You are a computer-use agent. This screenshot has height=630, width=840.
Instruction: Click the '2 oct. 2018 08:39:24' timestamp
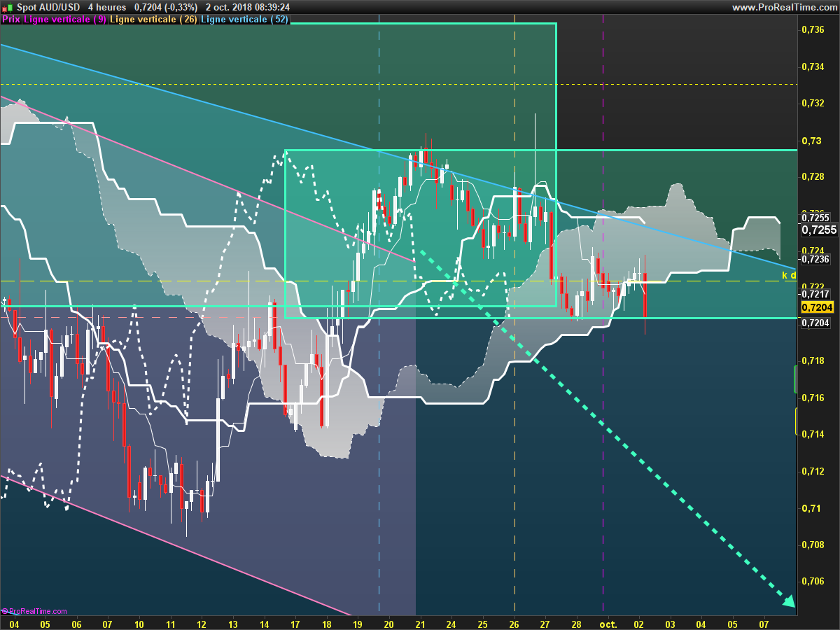[248, 7]
